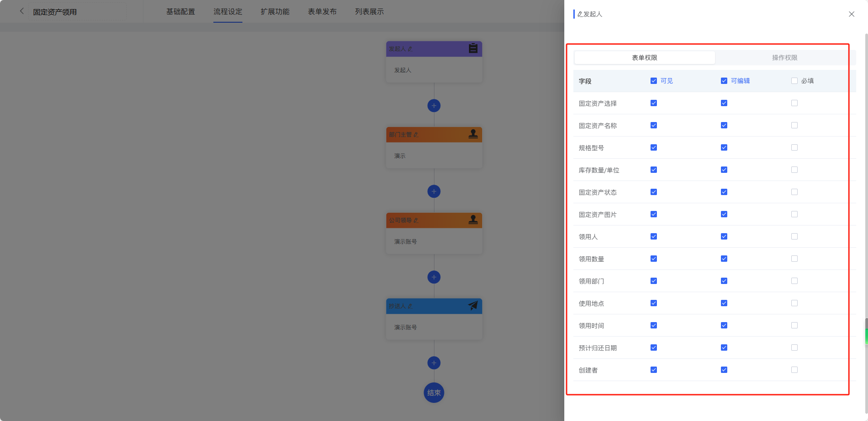Click the 结束 end node
Screen dimensions: 868x421
coord(434,393)
